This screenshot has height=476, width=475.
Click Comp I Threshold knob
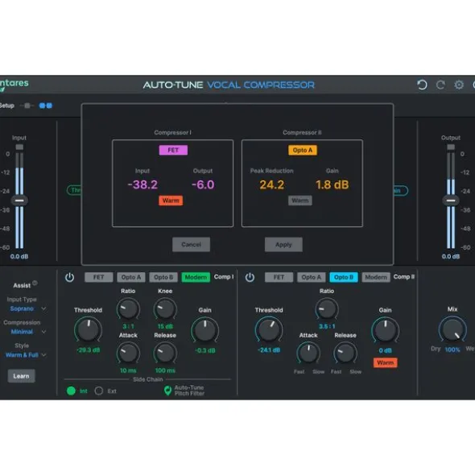(88, 330)
